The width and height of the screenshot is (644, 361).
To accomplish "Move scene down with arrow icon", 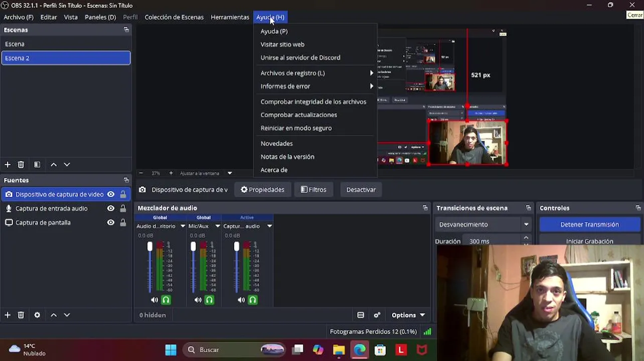I will (x=67, y=164).
